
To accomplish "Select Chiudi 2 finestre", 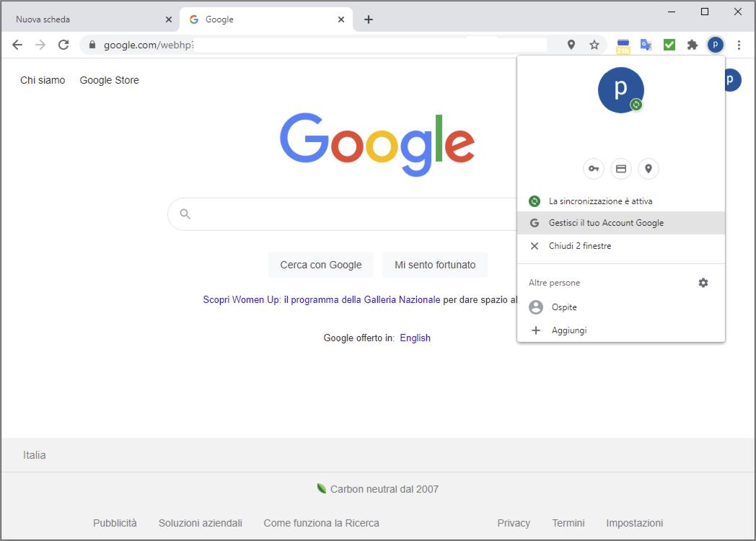I will [621, 246].
